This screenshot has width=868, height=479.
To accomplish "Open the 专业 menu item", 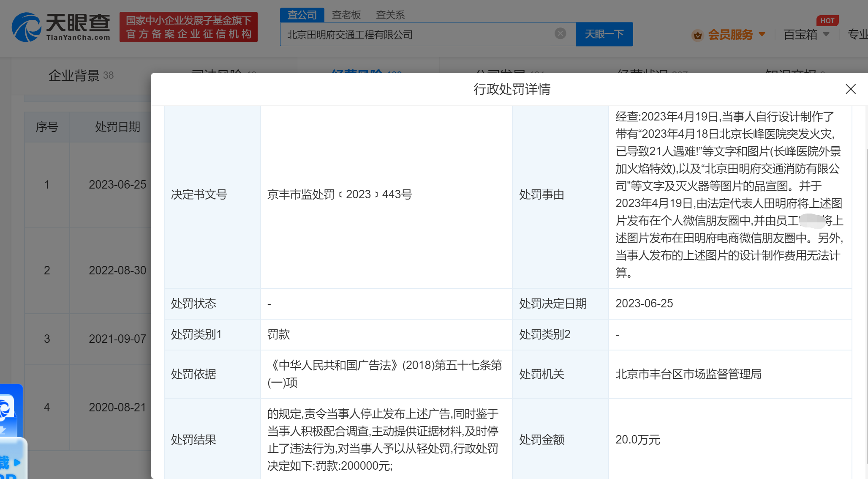I will [x=857, y=34].
